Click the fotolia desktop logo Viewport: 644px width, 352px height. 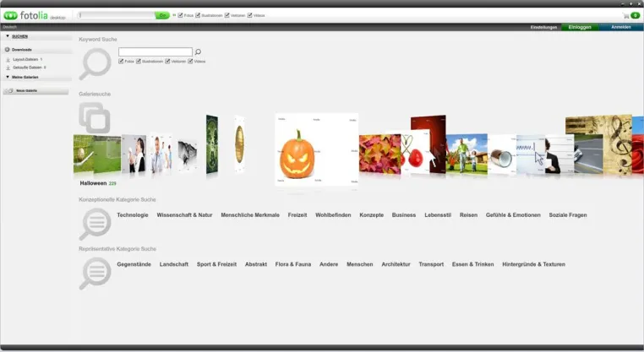coord(35,15)
